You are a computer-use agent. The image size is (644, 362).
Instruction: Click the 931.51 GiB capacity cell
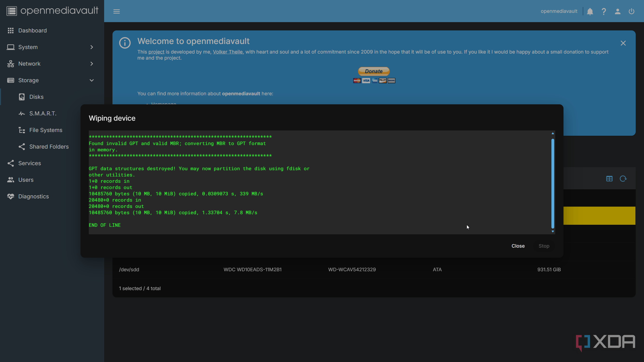pyautogui.click(x=549, y=269)
